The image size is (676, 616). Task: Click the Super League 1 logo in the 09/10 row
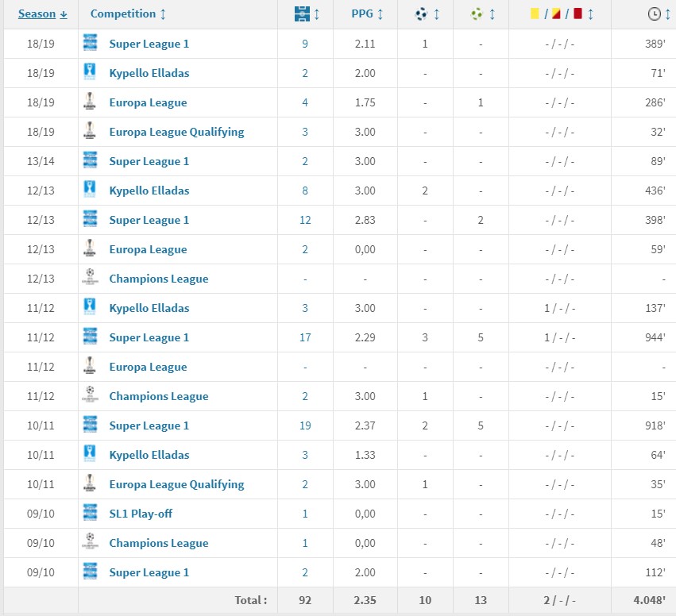click(90, 572)
